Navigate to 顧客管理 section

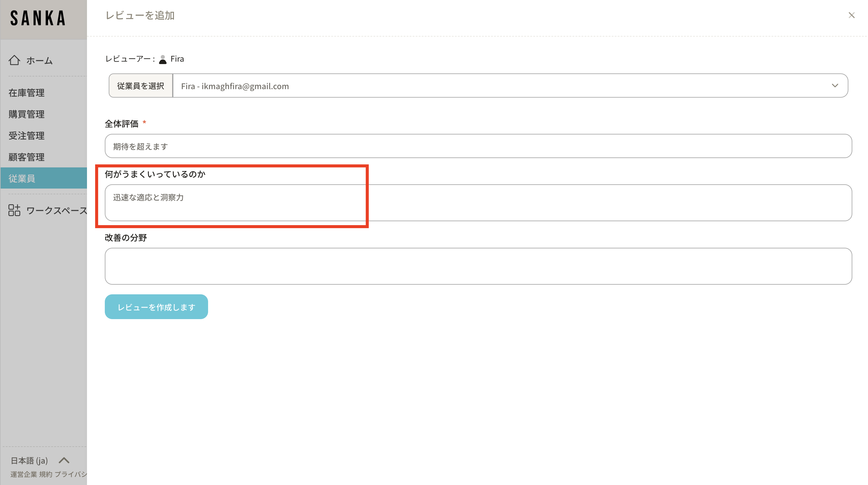coord(27,157)
